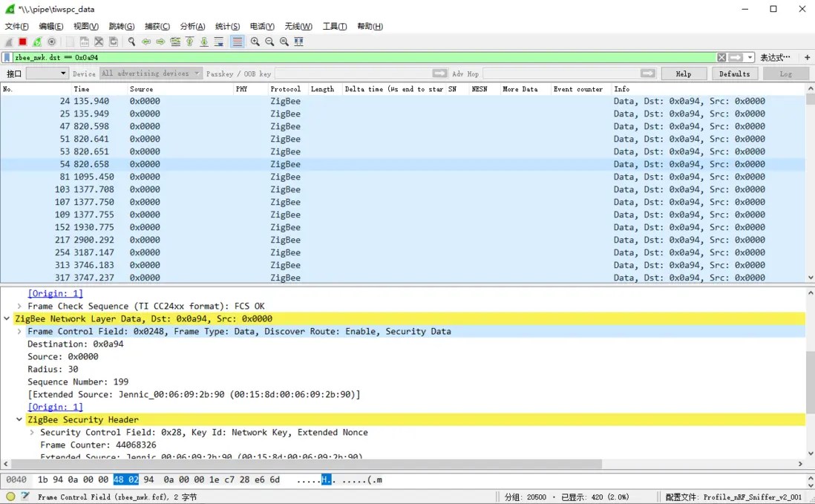815x504 pixels.
Task: Restart the current capture
Action: (x=36, y=42)
